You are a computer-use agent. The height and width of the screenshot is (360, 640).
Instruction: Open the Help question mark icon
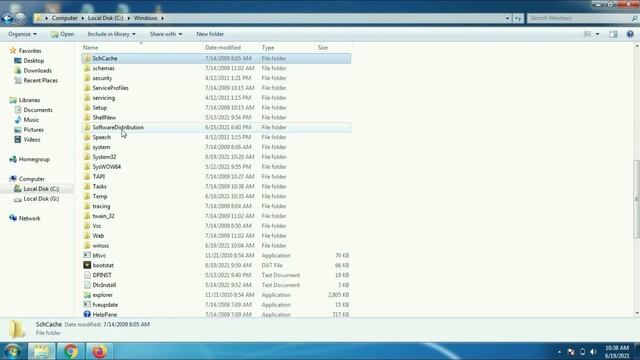[630, 34]
